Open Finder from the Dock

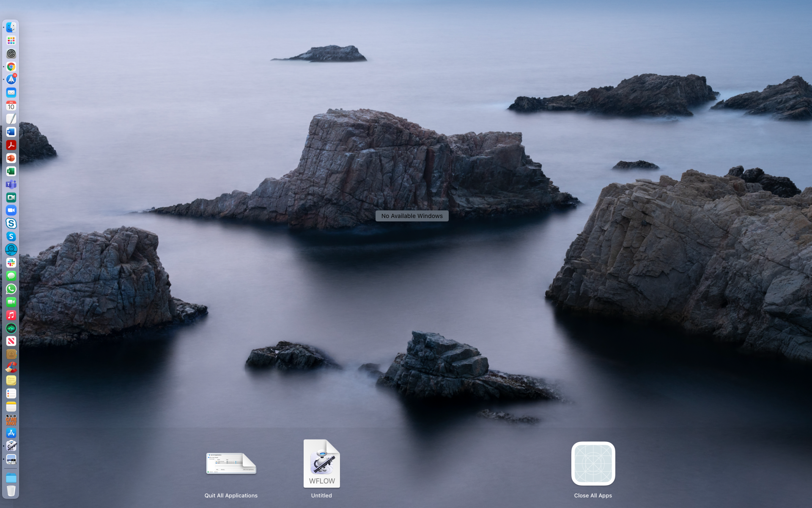tap(11, 28)
